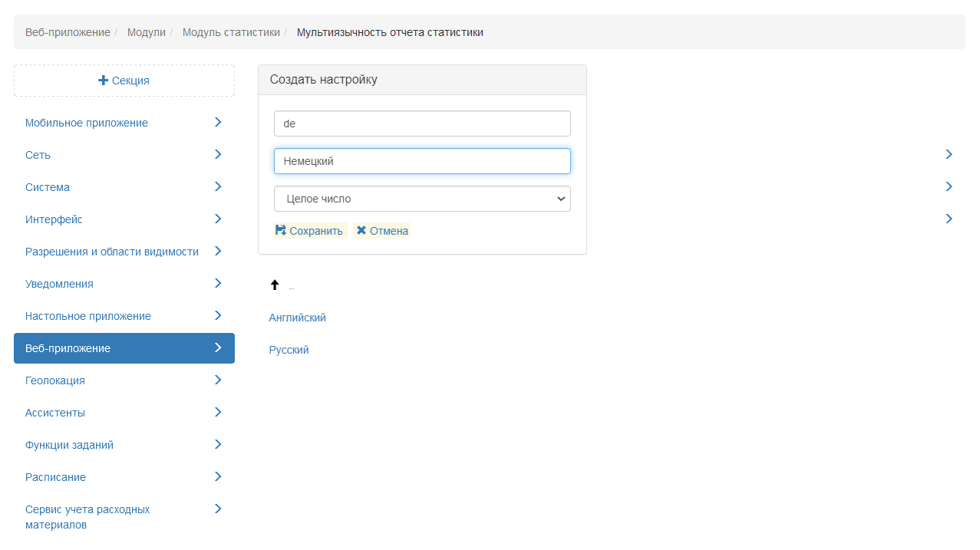This screenshot has width=980, height=550.
Task: Click chevron next to Система
Action: 218,186
